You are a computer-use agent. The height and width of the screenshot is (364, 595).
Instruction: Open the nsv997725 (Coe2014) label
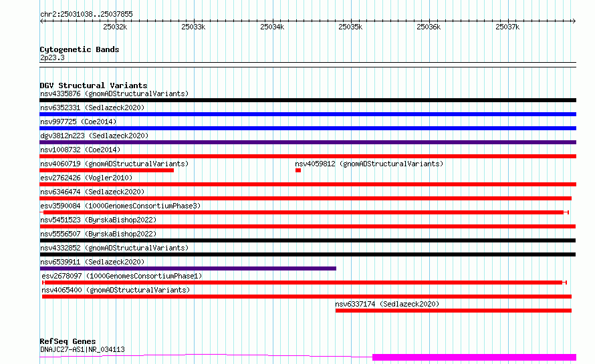[x=78, y=122]
